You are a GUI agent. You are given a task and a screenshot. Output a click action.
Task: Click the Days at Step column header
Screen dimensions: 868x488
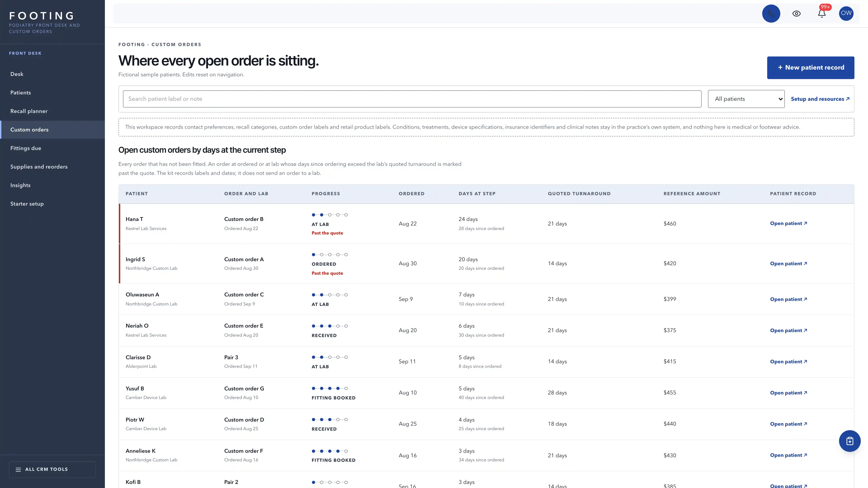[x=477, y=194]
